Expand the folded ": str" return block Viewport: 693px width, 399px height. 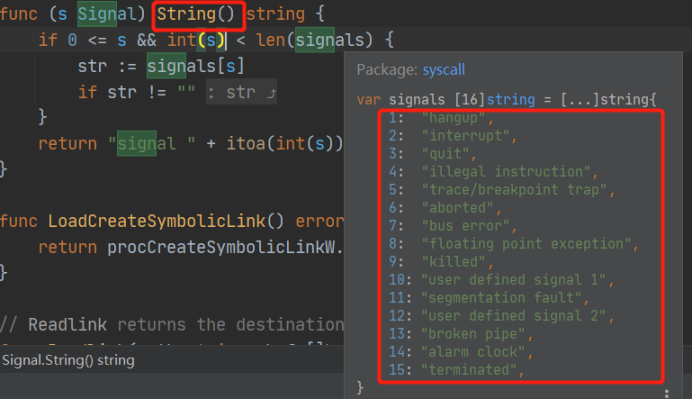(241, 92)
